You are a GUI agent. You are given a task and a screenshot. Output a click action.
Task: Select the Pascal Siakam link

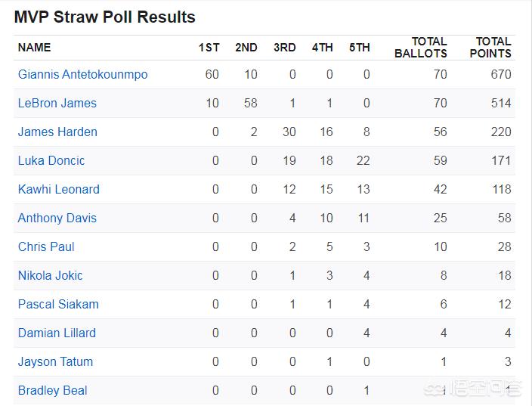(58, 304)
